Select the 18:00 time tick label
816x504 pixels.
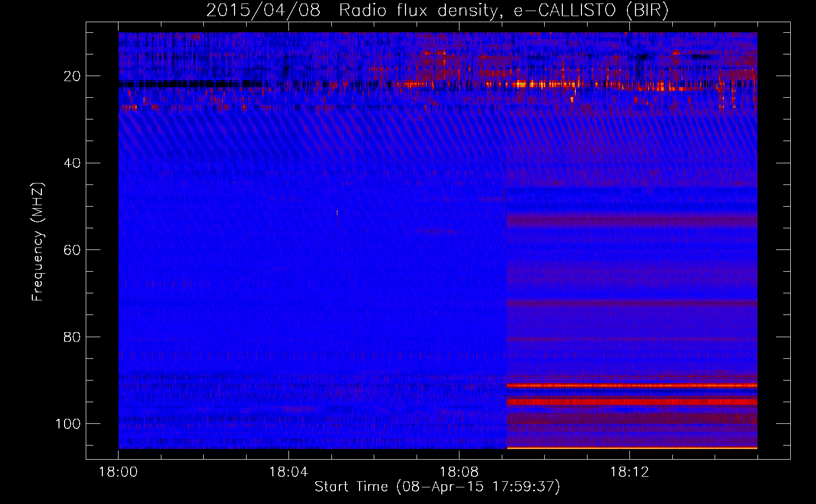click(119, 472)
